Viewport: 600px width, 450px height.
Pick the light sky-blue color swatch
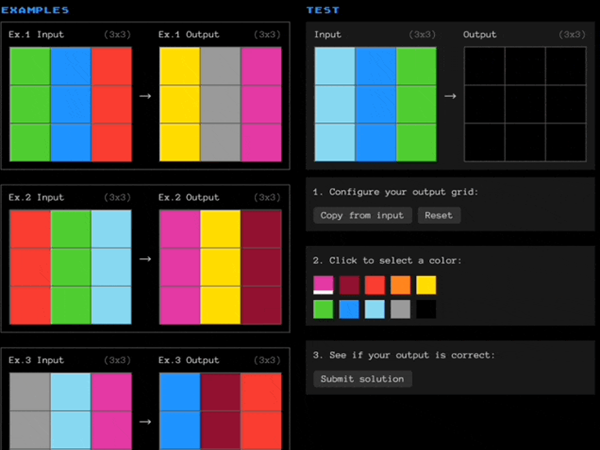click(374, 310)
